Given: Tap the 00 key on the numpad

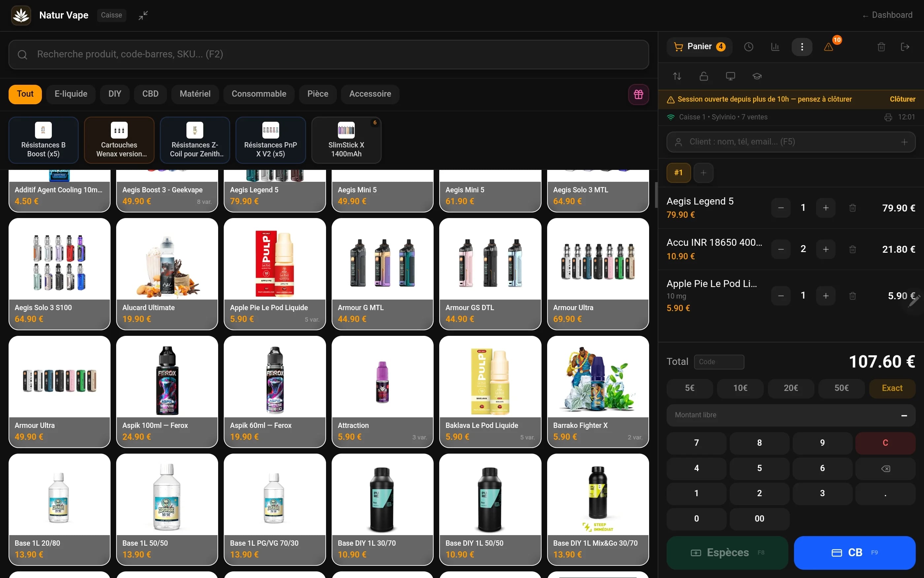Looking at the screenshot, I should click(x=759, y=519).
